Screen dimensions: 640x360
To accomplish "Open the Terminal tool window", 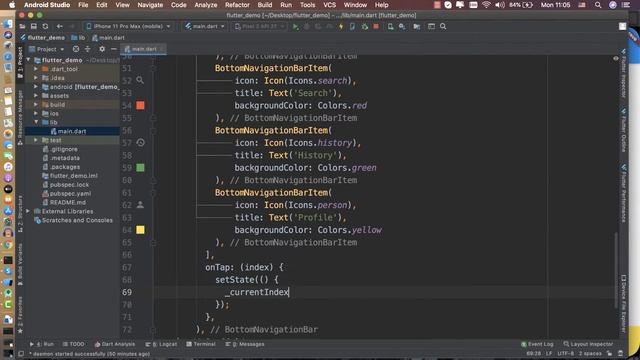I will [201, 344].
